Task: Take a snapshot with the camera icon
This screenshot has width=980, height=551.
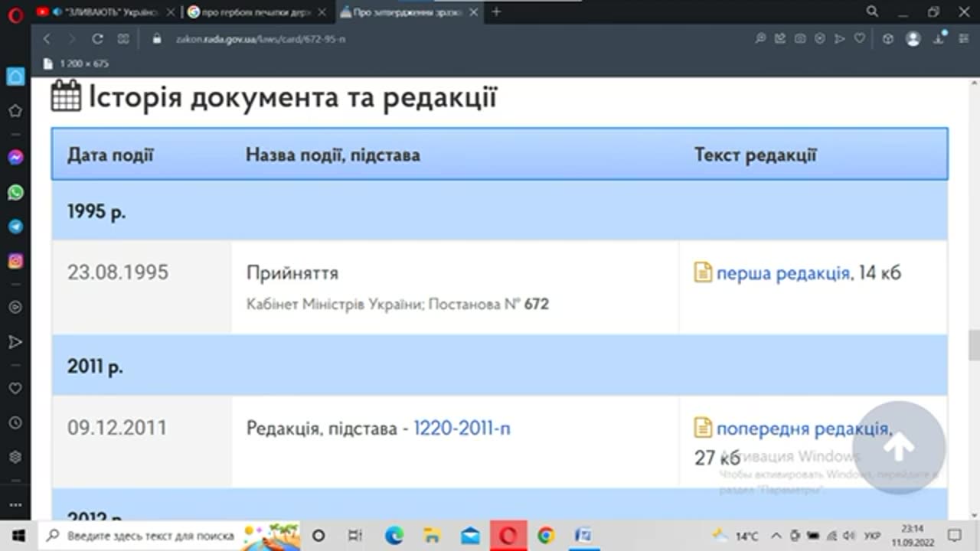Action: [x=800, y=38]
